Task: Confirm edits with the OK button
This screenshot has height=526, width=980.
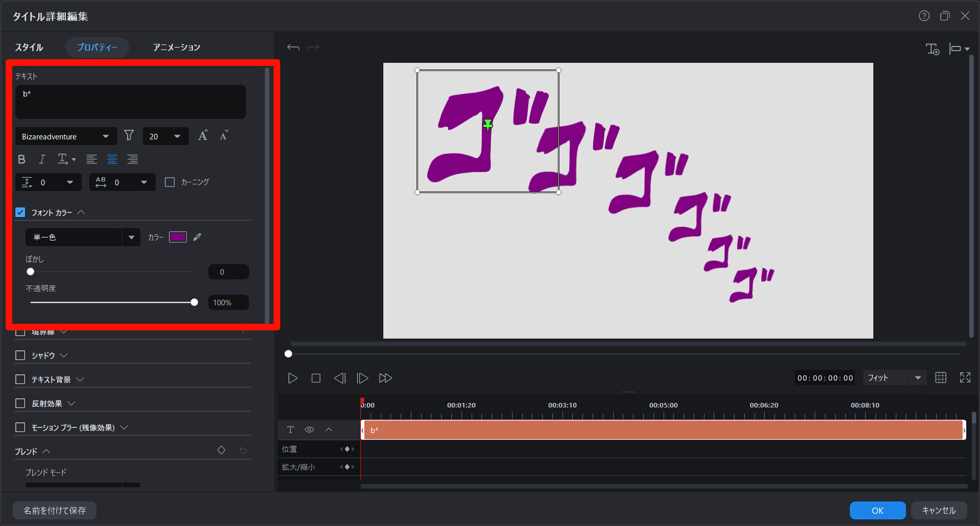Action: pyautogui.click(x=877, y=510)
